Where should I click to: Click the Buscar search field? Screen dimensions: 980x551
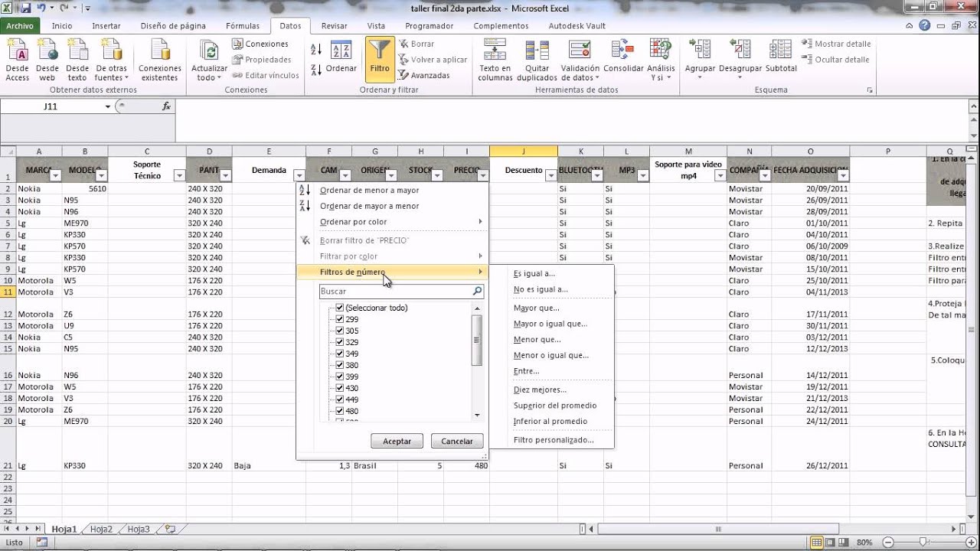point(394,291)
